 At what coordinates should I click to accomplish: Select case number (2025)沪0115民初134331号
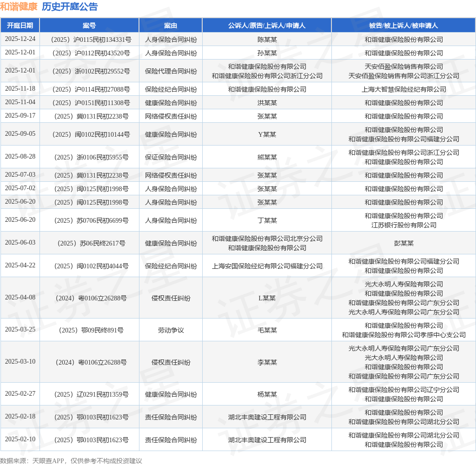click(91, 40)
